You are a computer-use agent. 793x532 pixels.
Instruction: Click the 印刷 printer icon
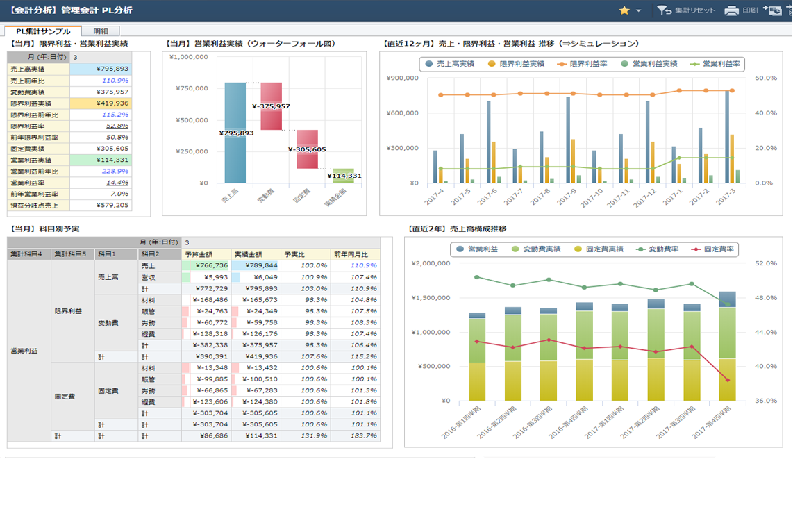(731, 10)
